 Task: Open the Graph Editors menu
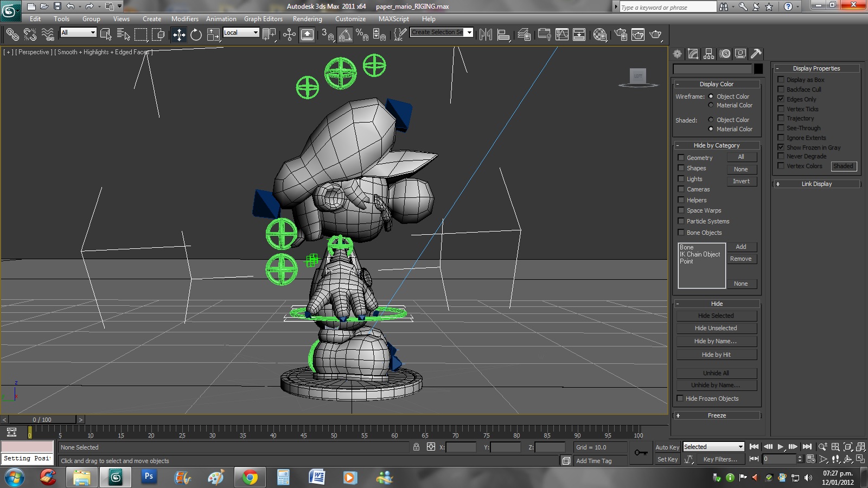tap(263, 19)
